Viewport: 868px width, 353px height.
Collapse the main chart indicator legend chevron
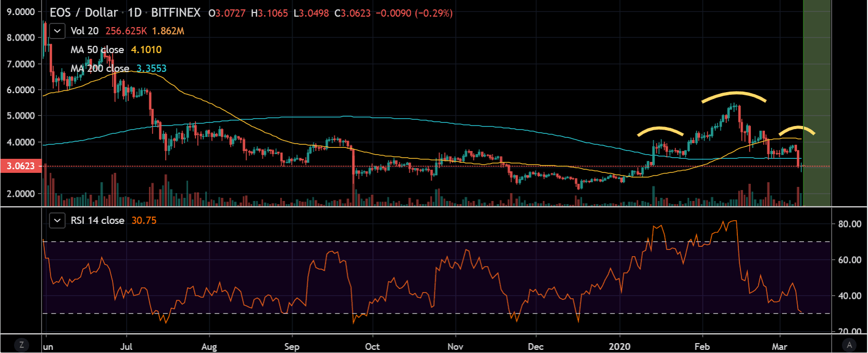[57, 31]
